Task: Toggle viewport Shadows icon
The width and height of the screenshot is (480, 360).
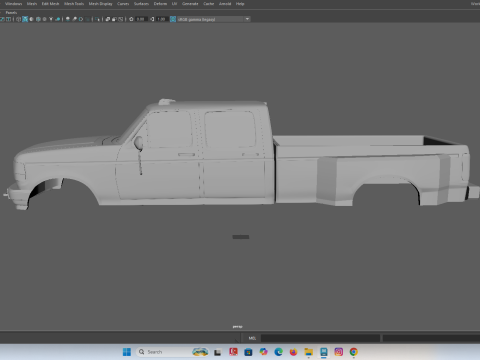Action: [x=58, y=19]
